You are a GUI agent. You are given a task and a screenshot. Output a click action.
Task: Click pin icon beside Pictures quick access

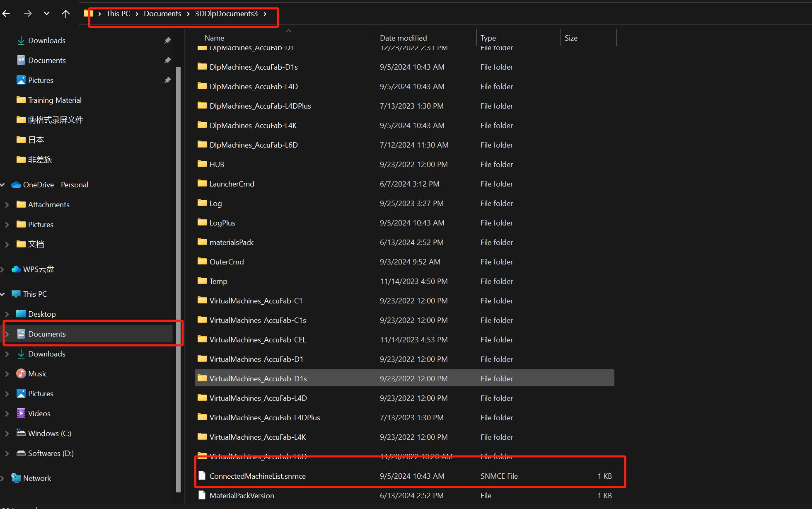[x=167, y=80]
